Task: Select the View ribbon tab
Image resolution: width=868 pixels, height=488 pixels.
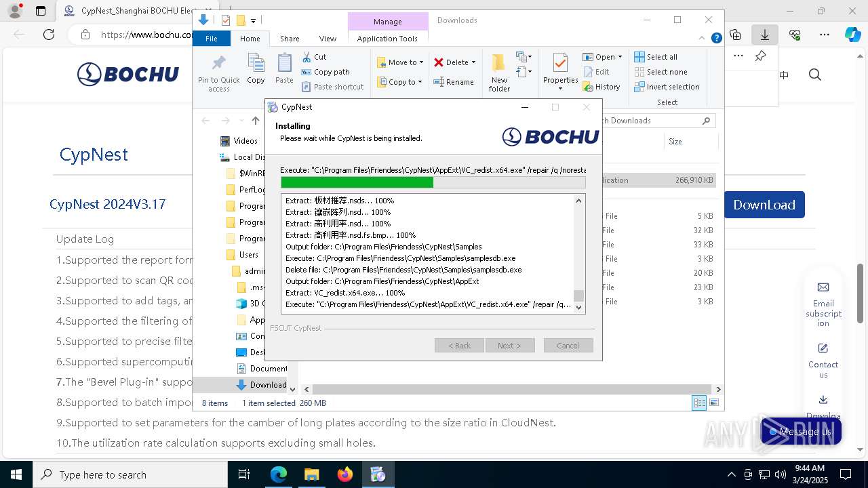Action: point(328,39)
